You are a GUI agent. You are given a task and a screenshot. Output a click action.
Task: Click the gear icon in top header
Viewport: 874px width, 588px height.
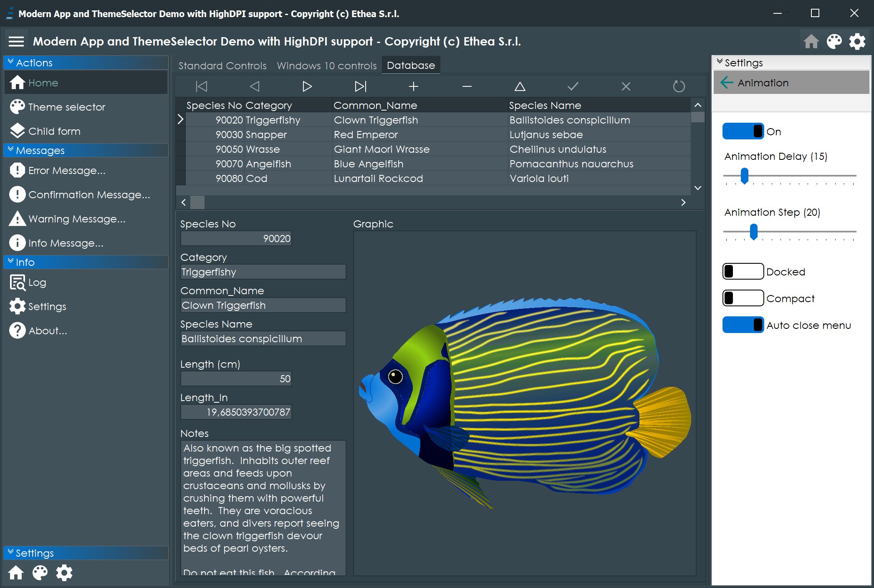tap(857, 41)
